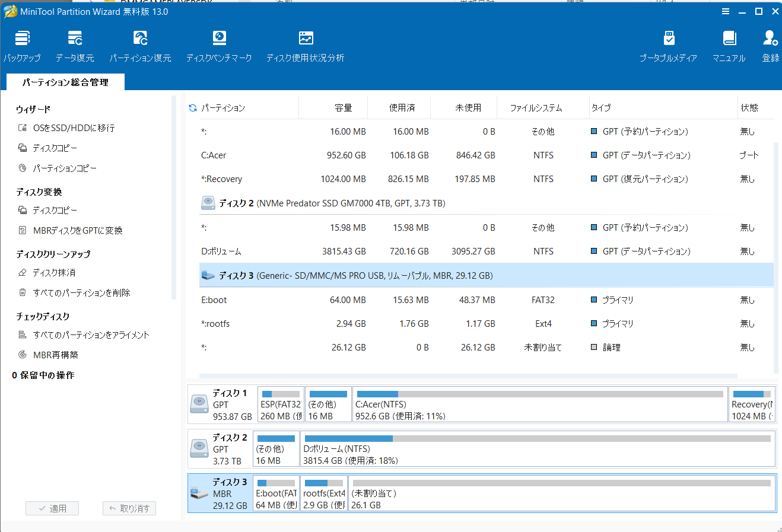This screenshot has height=532, width=782.
Task: Click the Register (登録) user icon
Action: [x=770, y=39]
